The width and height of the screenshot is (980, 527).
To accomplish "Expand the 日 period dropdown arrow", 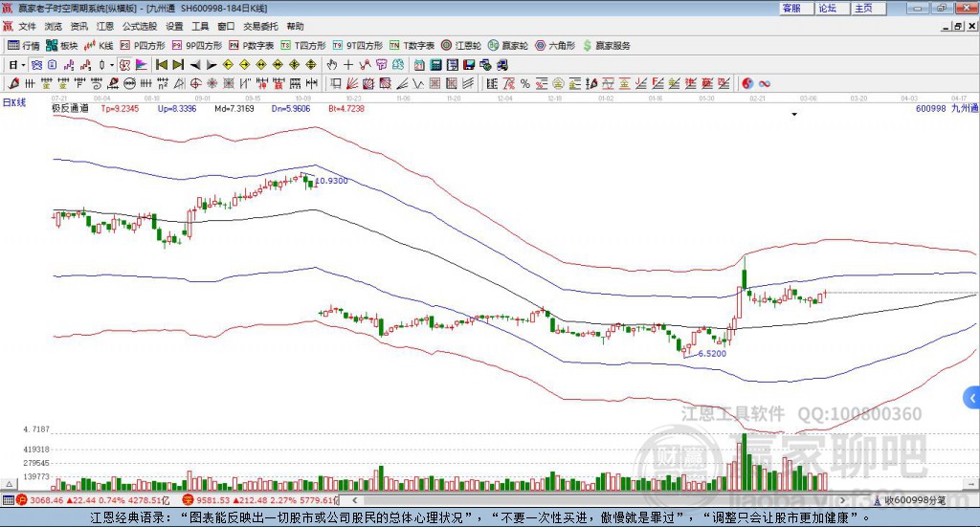I will tap(23, 65).
